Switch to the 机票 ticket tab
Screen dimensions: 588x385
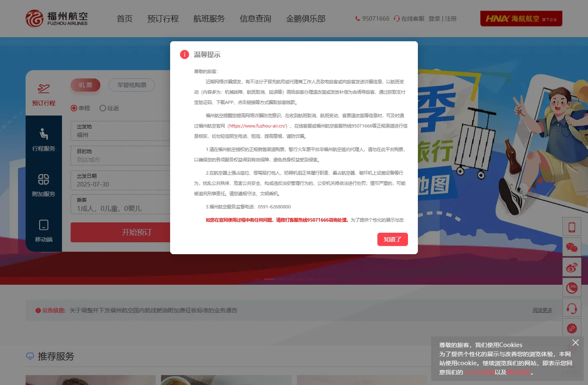coord(85,85)
